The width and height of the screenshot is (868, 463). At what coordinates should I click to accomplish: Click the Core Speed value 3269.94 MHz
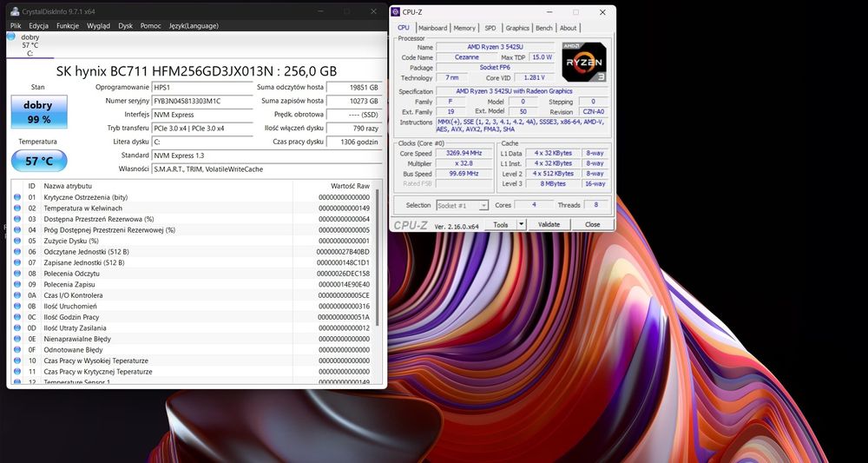(x=464, y=154)
